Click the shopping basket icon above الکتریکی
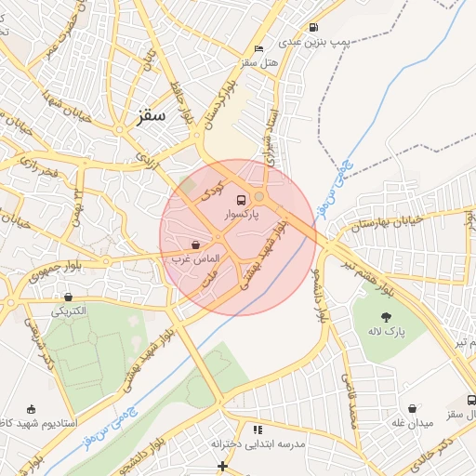This screenshot has height=476, width=476. (68, 297)
